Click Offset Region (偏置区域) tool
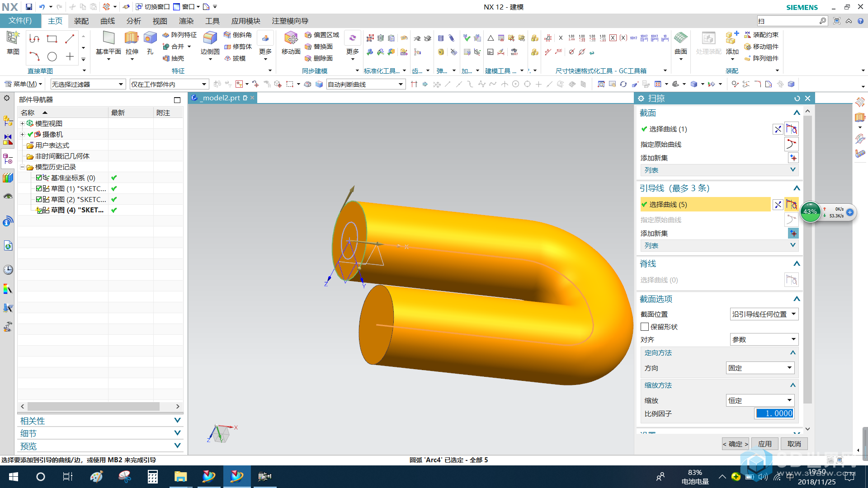 (x=322, y=35)
